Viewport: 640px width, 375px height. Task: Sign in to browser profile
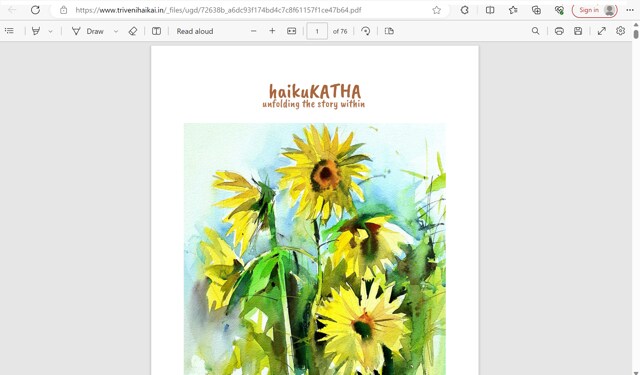(594, 10)
